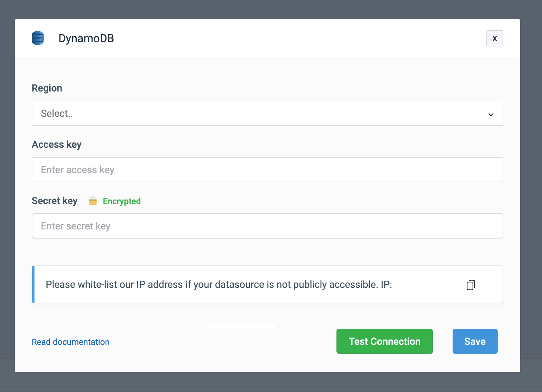Copy the IP address using copy icon
Image resolution: width=542 pixels, height=392 pixels.
click(x=471, y=285)
